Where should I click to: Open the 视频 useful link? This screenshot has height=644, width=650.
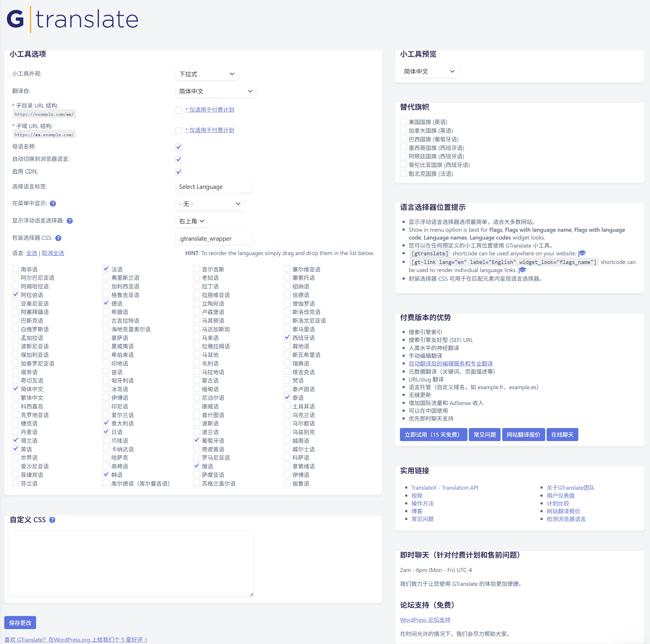(416, 495)
